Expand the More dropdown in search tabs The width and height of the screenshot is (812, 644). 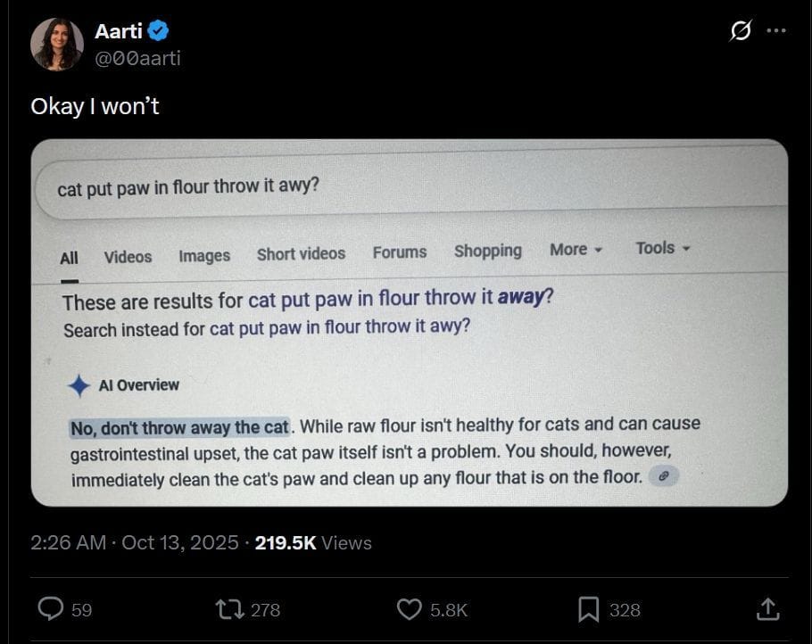[576, 250]
